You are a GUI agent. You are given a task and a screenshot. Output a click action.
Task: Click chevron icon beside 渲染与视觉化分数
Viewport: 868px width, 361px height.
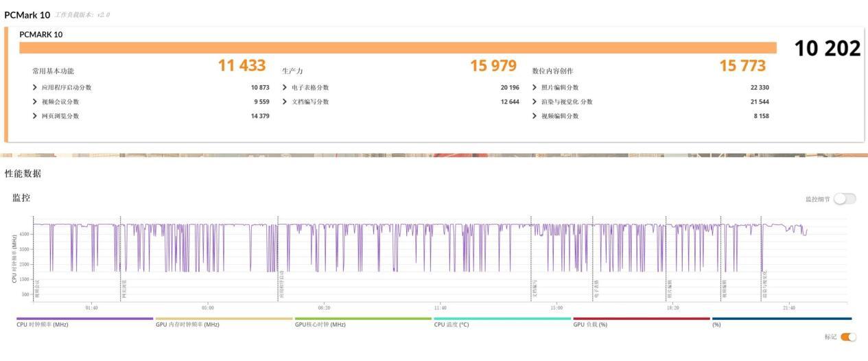click(535, 102)
